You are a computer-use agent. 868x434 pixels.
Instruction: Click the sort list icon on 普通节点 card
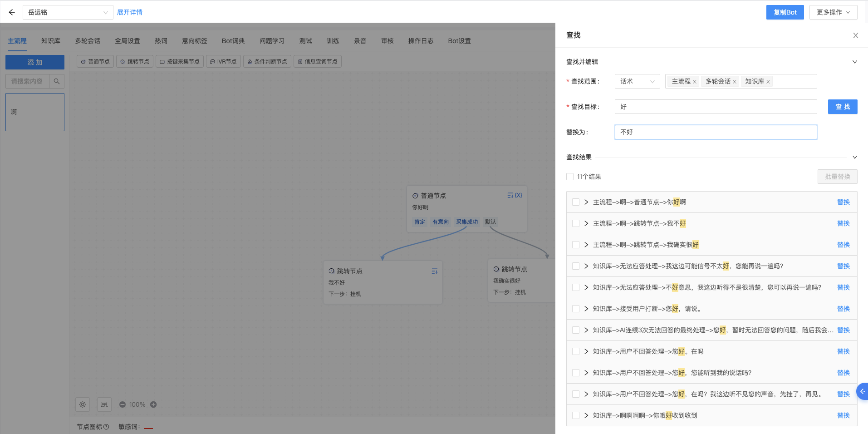click(x=509, y=195)
